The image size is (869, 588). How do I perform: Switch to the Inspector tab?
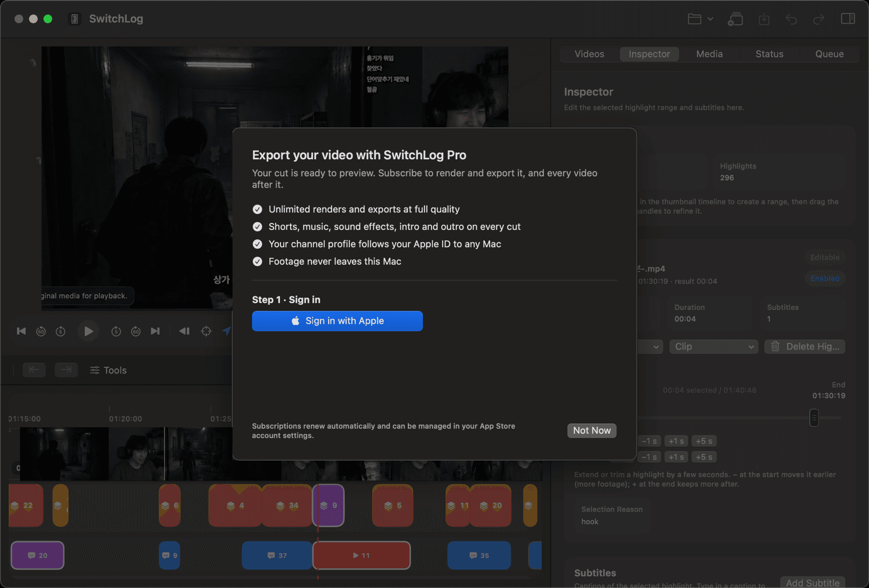coord(649,54)
